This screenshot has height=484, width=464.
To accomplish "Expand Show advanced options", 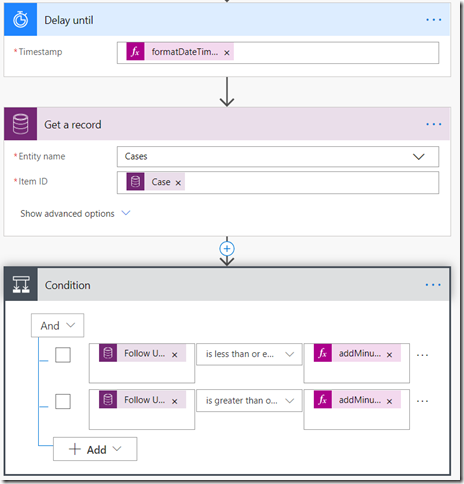I will click(x=75, y=214).
